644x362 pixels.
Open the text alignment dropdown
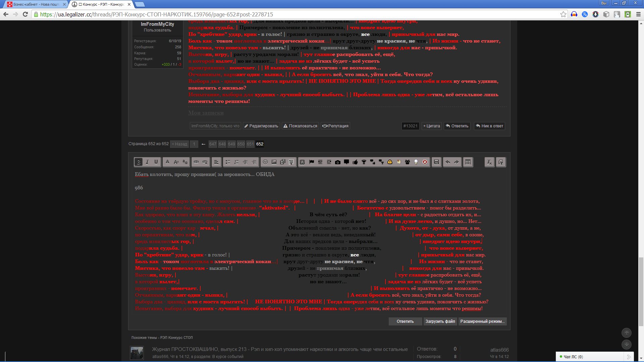(x=216, y=162)
